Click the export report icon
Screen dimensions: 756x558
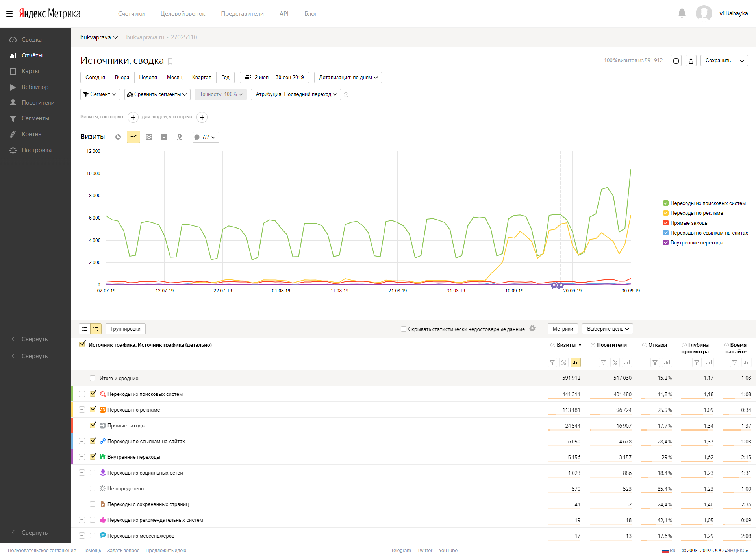691,61
